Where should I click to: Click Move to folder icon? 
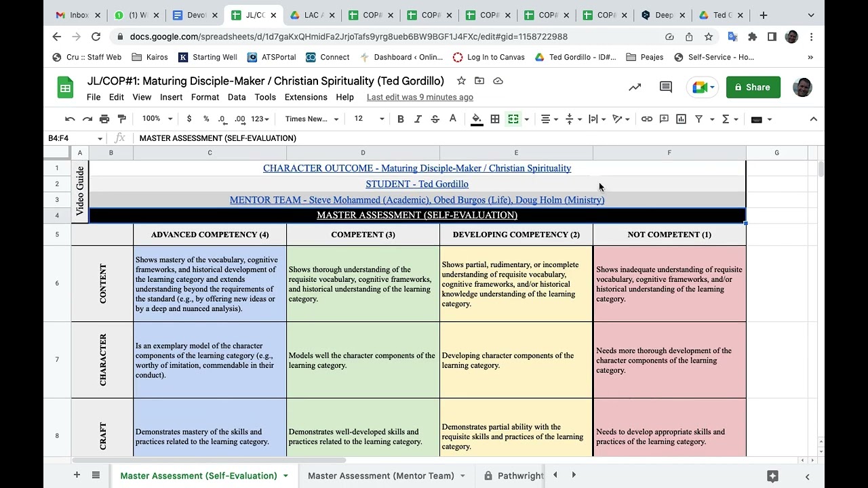[x=479, y=81]
